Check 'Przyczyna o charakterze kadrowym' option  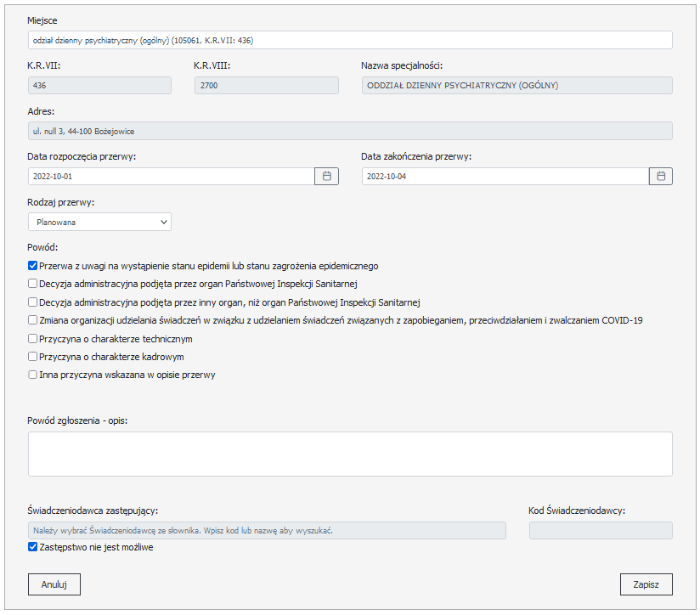(x=33, y=357)
